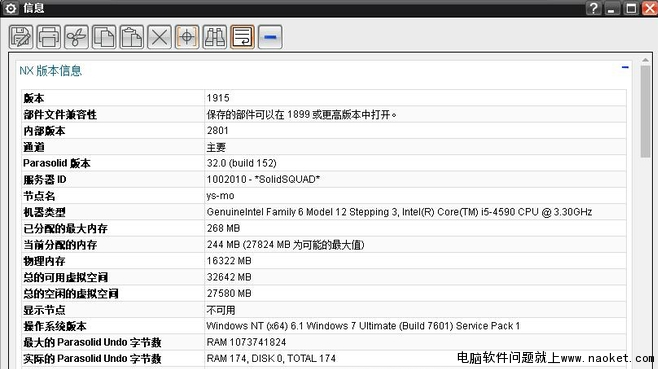Click the 节点名 row label

(x=39, y=196)
